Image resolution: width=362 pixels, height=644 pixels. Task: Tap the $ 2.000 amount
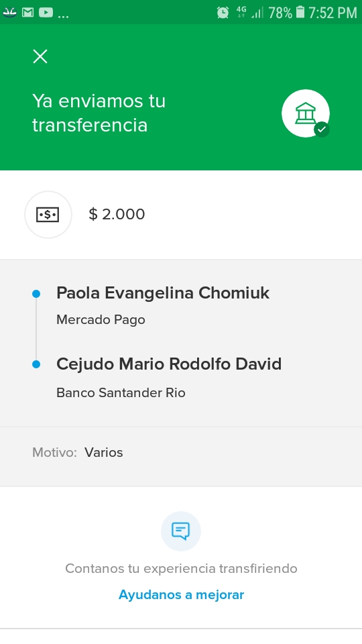pyautogui.click(x=117, y=214)
